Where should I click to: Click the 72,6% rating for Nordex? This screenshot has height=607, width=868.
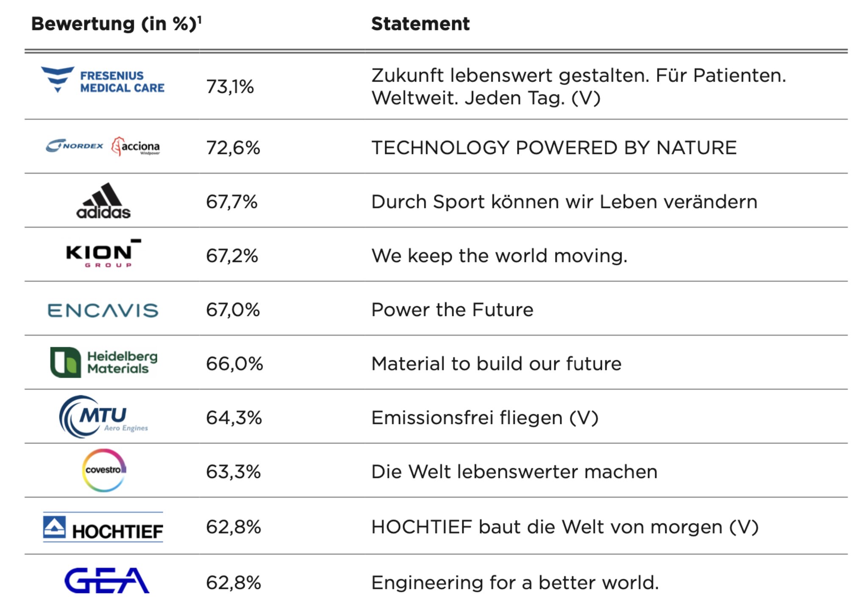click(233, 148)
